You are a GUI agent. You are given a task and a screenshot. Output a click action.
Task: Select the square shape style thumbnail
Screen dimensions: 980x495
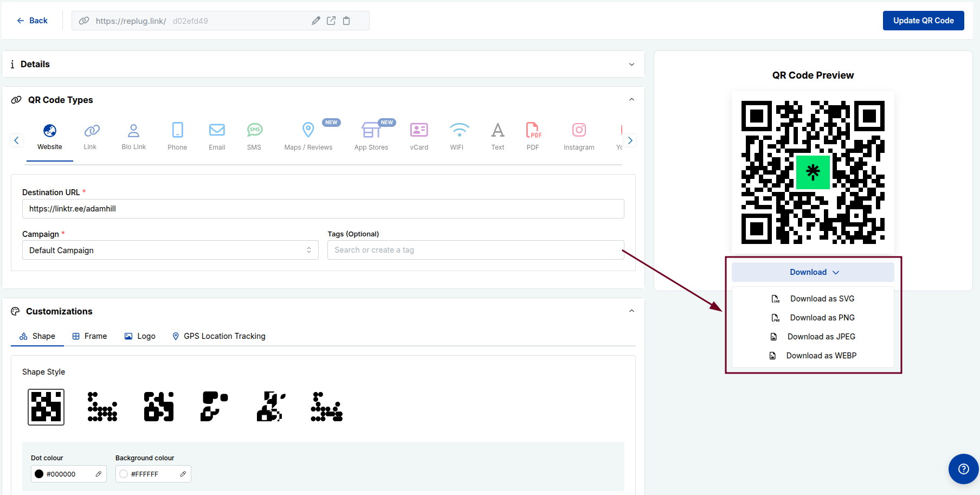(46, 407)
